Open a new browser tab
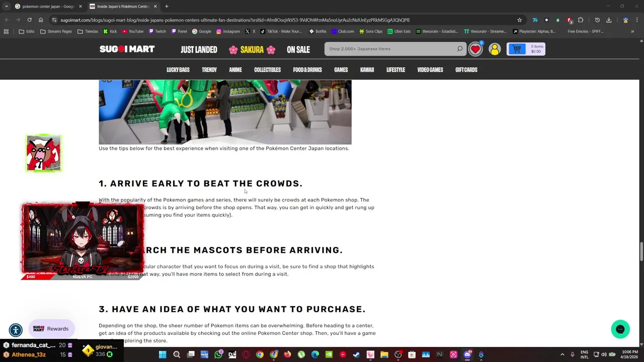 (167, 7)
